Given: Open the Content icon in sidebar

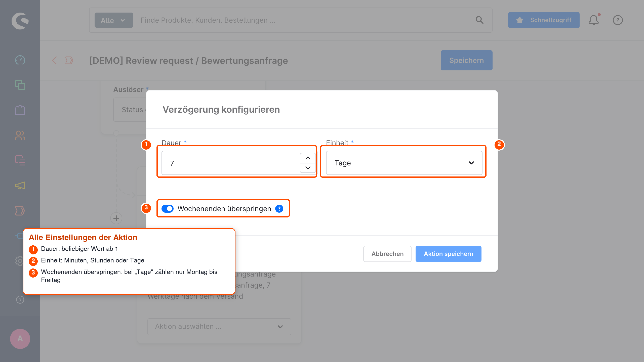Looking at the screenshot, I should [20, 160].
